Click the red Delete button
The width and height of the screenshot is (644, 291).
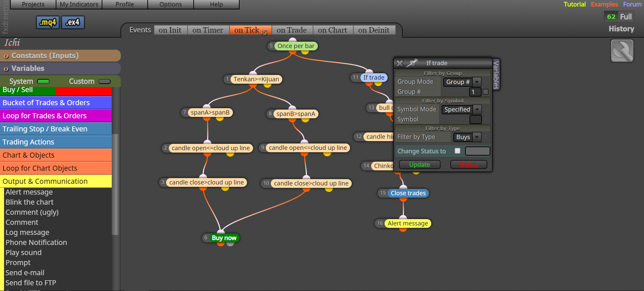(x=469, y=165)
